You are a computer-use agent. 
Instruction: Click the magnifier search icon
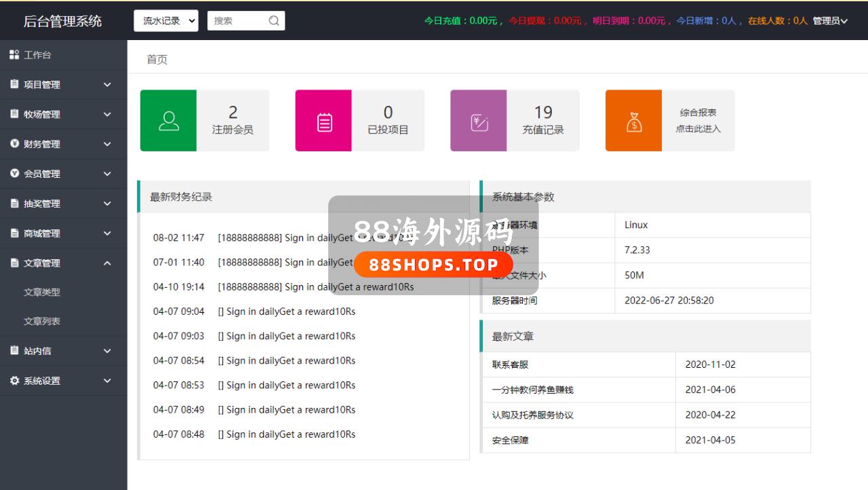274,21
